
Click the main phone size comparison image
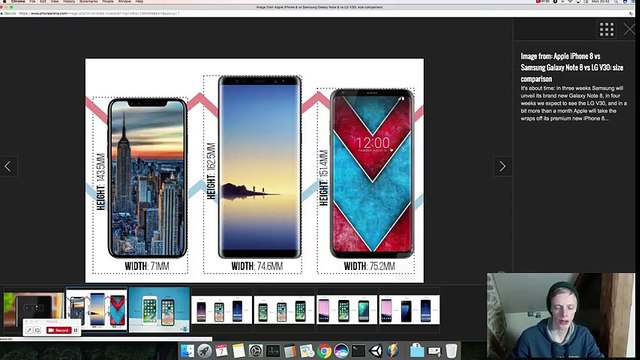click(254, 171)
